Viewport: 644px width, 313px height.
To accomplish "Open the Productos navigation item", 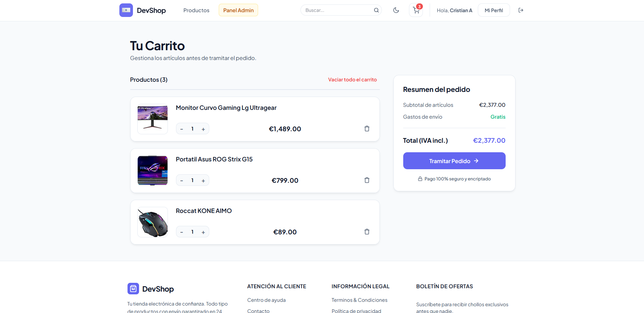I will 196,10.
